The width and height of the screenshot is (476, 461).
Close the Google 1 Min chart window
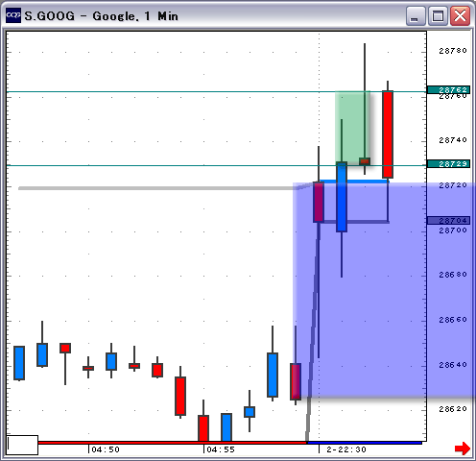point(460,15)
